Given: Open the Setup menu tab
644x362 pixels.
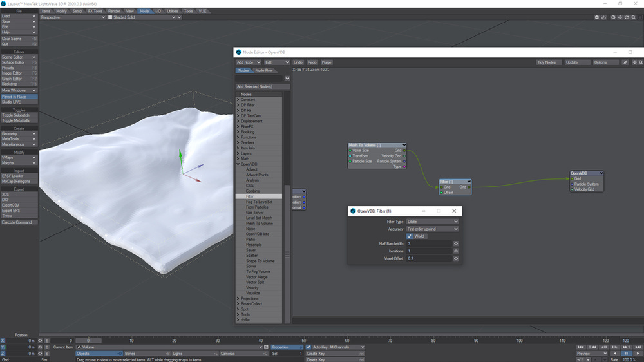Looking at the screenshot, I should coord(77,11).
